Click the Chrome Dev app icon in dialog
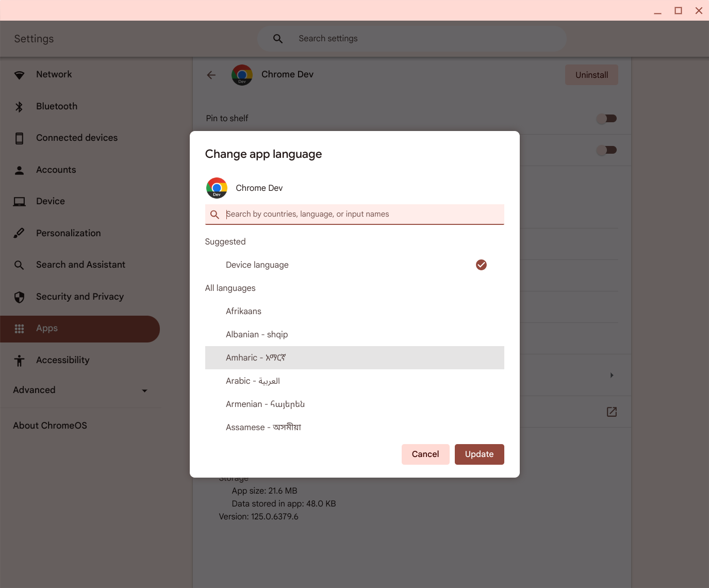 click(217, 188)
